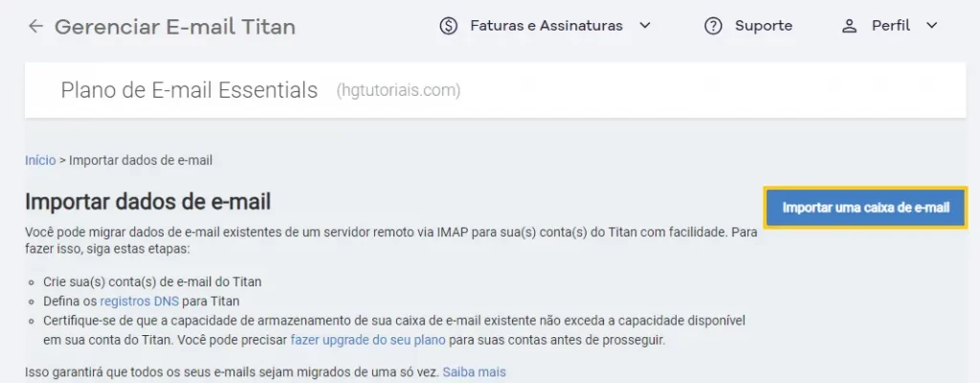Open the registros DNS link
This screenshot has height=383, width=980.
pos(140,301)
